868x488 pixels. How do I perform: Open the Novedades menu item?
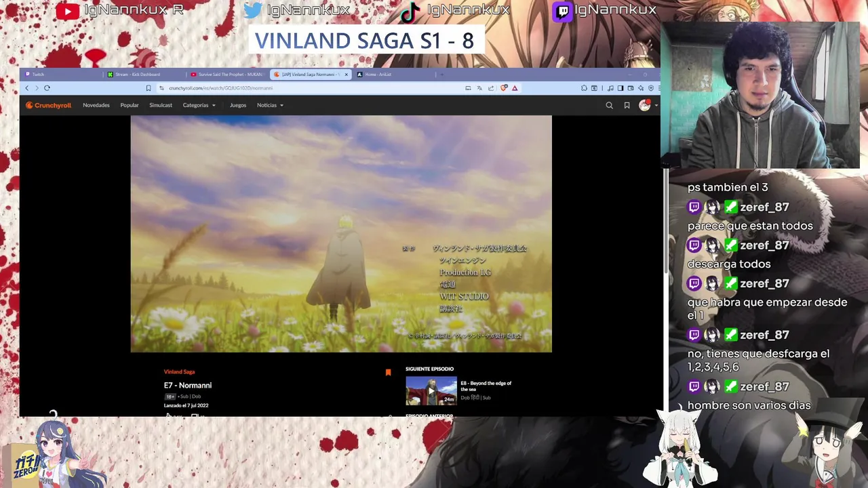point(96,105)
